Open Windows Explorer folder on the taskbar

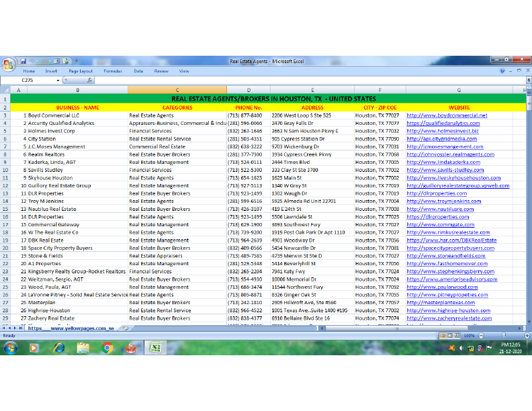click(x=83, y=348)
